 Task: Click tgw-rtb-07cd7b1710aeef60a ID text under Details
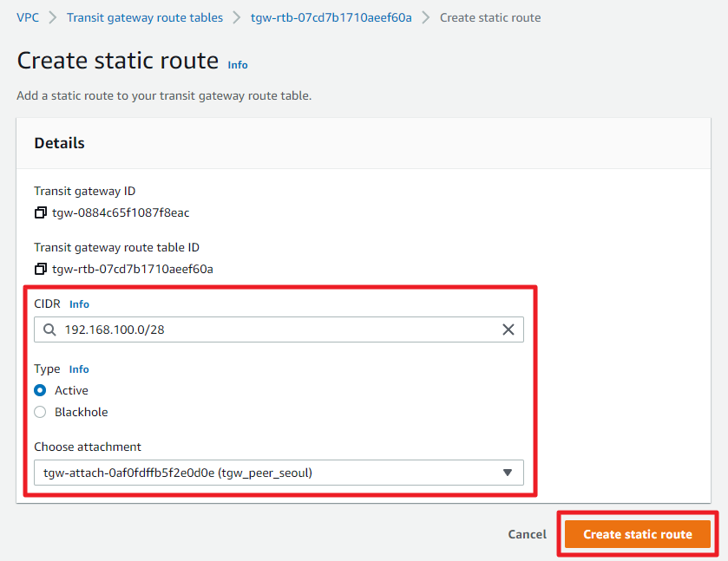pos(132,269)
